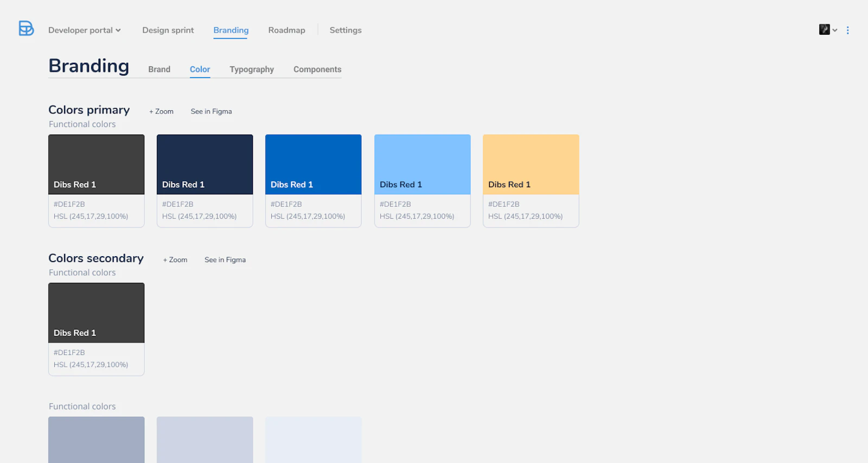Switch to the Color tab

click(200, 69)
